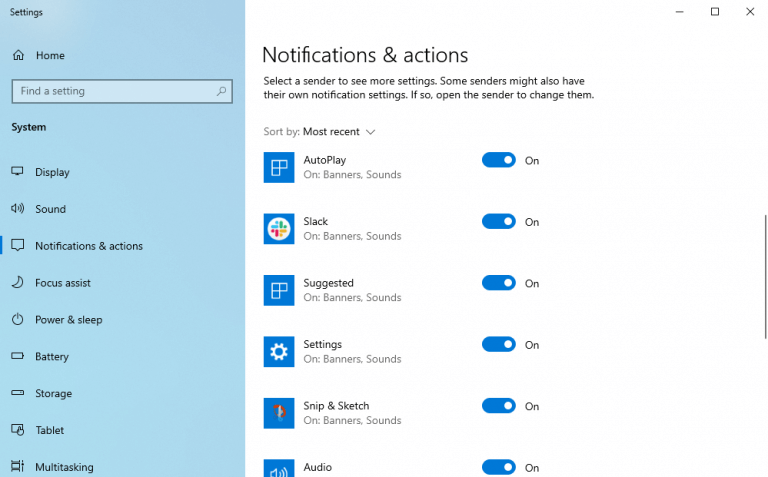Click the Multitasking label in sidebar
The image size is (768, 477).
(x=64, y=467)
